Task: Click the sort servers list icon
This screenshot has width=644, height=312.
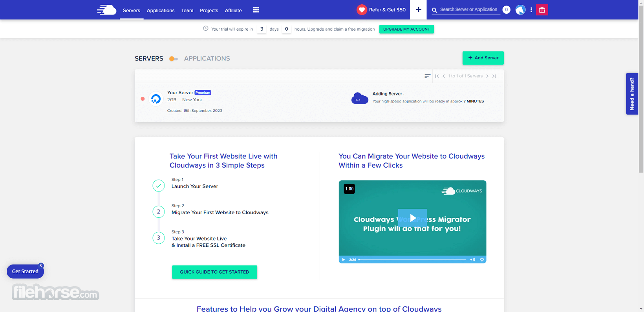Action: click(x=427, y=76)
